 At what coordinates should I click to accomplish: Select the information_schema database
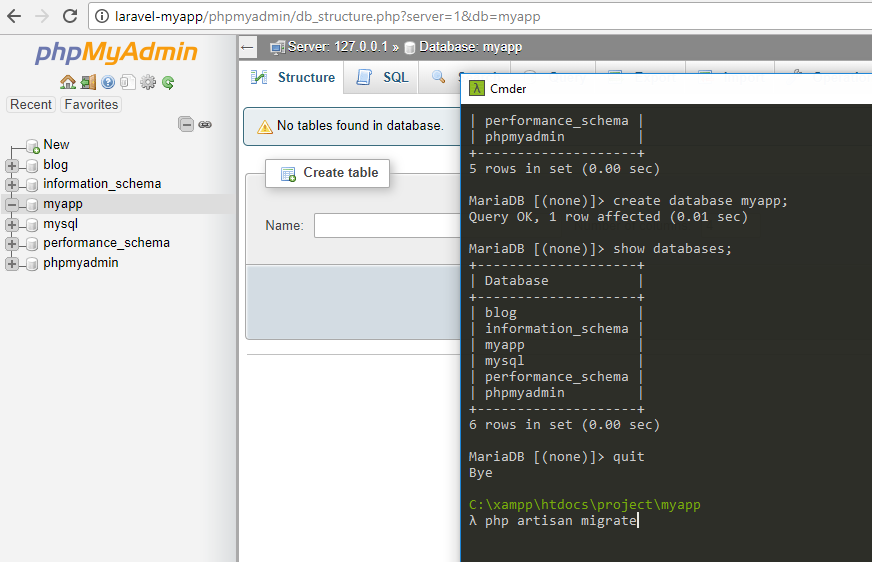102,183
